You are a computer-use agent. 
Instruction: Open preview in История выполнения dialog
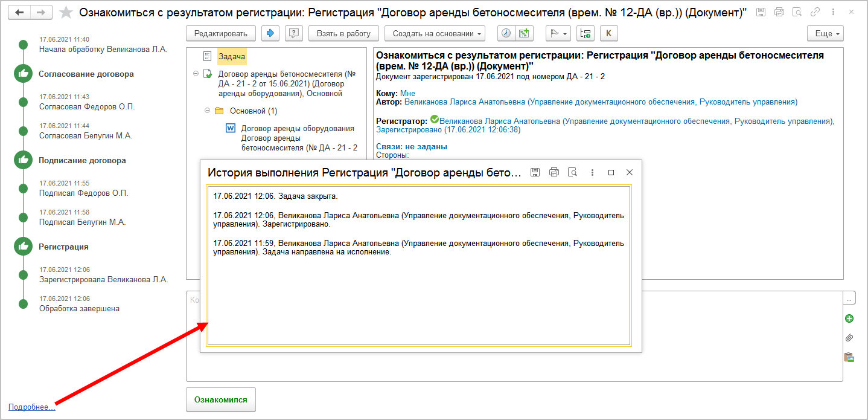coord(573,172)
